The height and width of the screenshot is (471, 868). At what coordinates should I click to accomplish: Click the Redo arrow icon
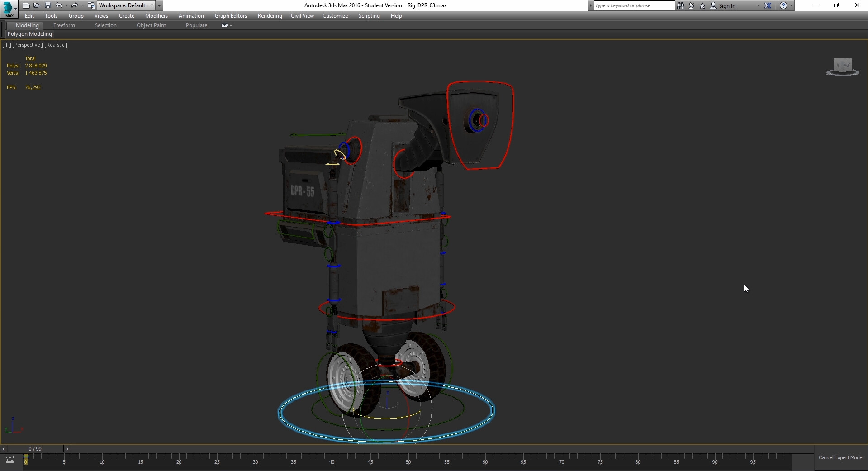75,5
